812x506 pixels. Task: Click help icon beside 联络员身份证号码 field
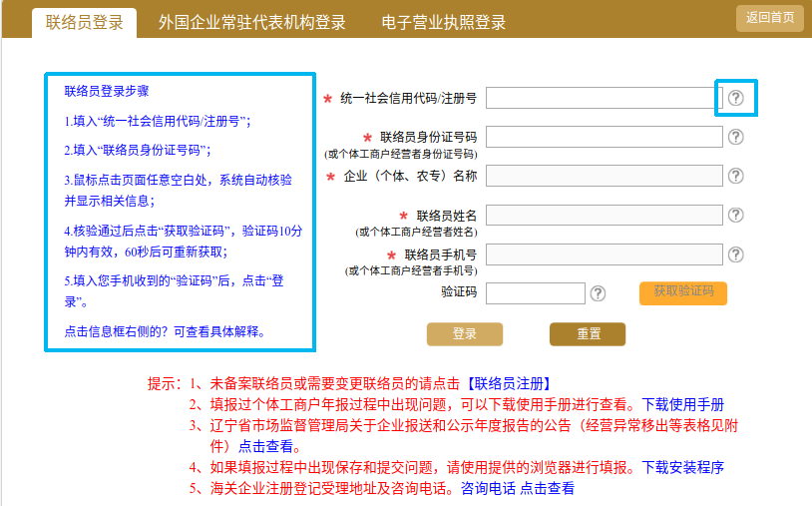(x=736, y=137)
